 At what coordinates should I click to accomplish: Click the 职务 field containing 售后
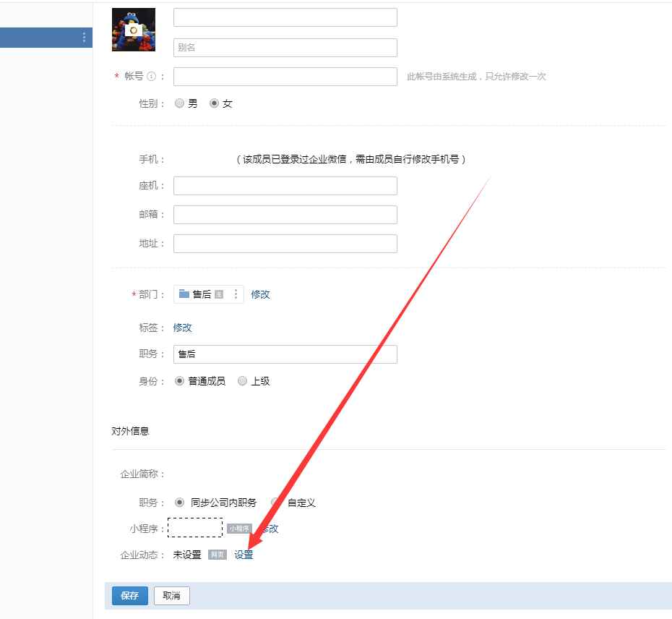[x=285, y=354]
